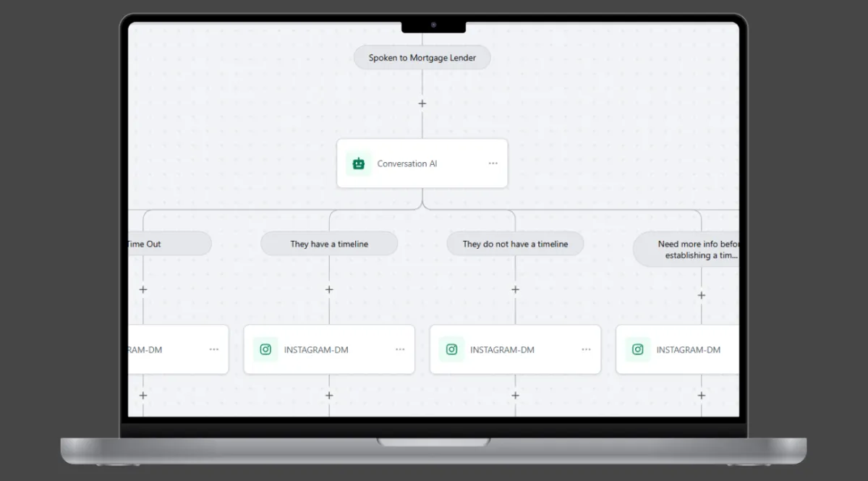Click Instagram icon under Need more info branch

637,349
